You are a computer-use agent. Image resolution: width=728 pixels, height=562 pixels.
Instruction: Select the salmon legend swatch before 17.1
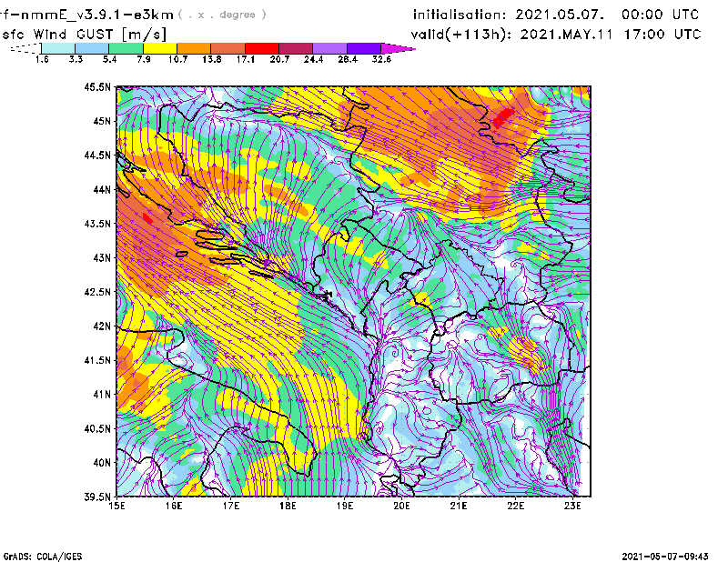[228, 48]
